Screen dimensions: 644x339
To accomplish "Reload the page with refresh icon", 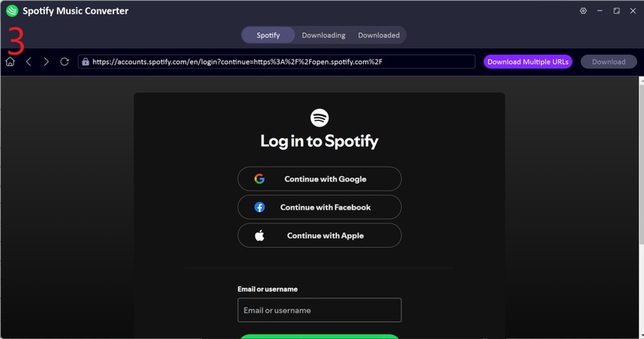I will (x=64, y=62).
